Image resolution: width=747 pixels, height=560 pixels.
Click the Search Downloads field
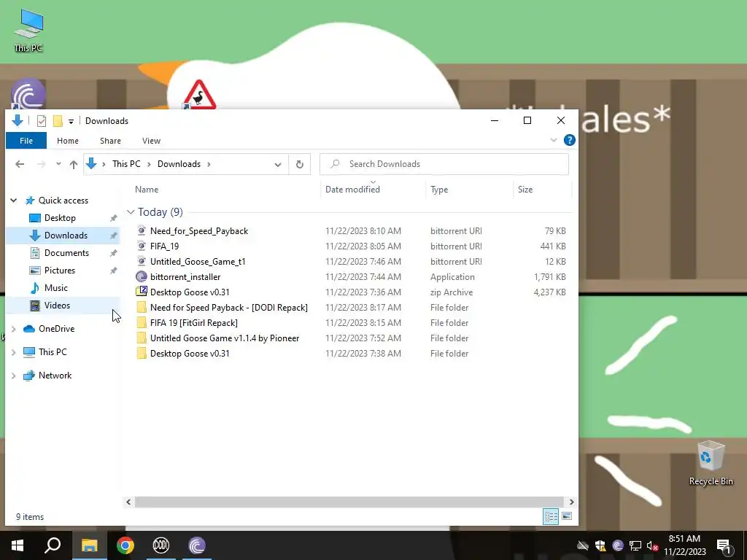444,164
